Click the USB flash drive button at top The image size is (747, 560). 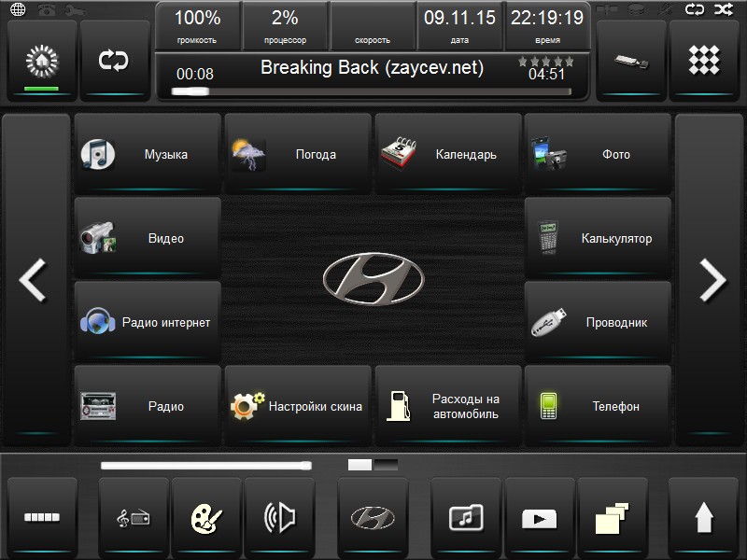631,61
